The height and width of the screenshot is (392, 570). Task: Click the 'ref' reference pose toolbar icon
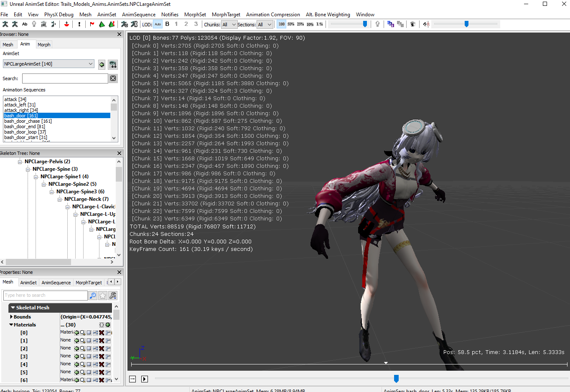[x=44, y=24]
